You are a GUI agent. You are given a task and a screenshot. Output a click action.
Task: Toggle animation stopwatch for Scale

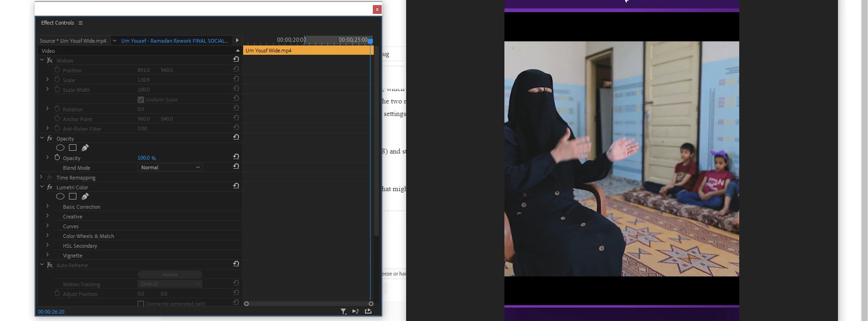click(57, 79)
